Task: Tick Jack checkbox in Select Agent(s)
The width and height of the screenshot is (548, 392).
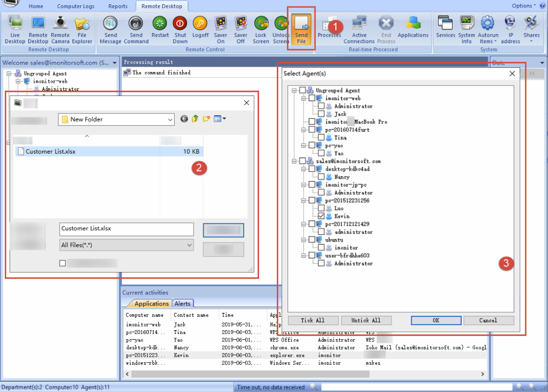Action: click(321, 114)
